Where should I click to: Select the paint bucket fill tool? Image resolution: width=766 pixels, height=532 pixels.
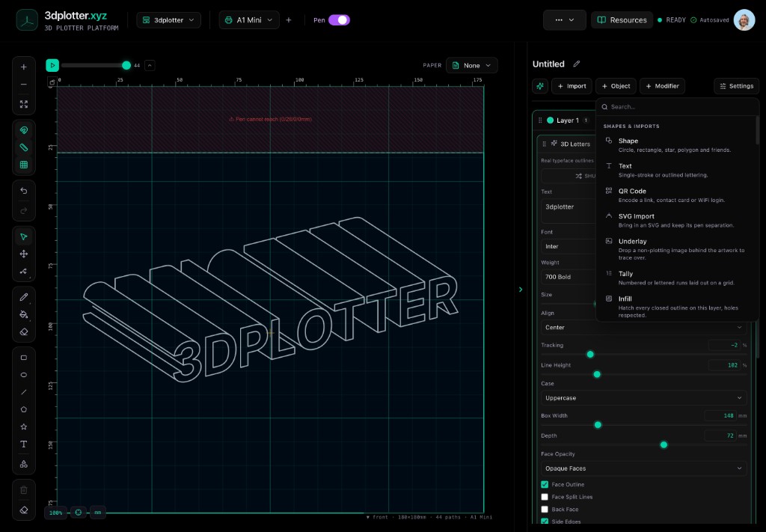pos(23,314)
